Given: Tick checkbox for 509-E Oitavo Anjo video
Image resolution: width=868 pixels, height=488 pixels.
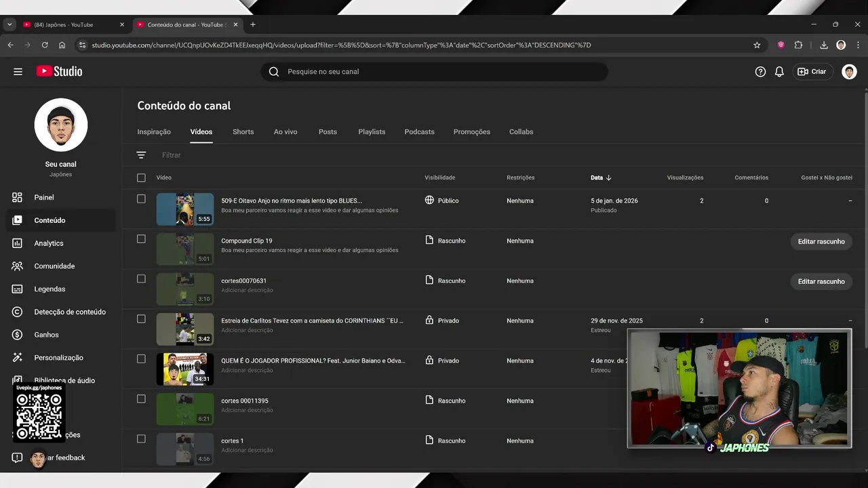Looking at the screenshot, I should pos(141,199).
